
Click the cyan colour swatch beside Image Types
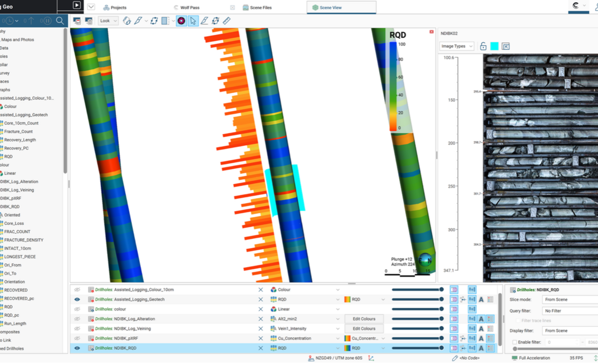[x=494, y=46]
